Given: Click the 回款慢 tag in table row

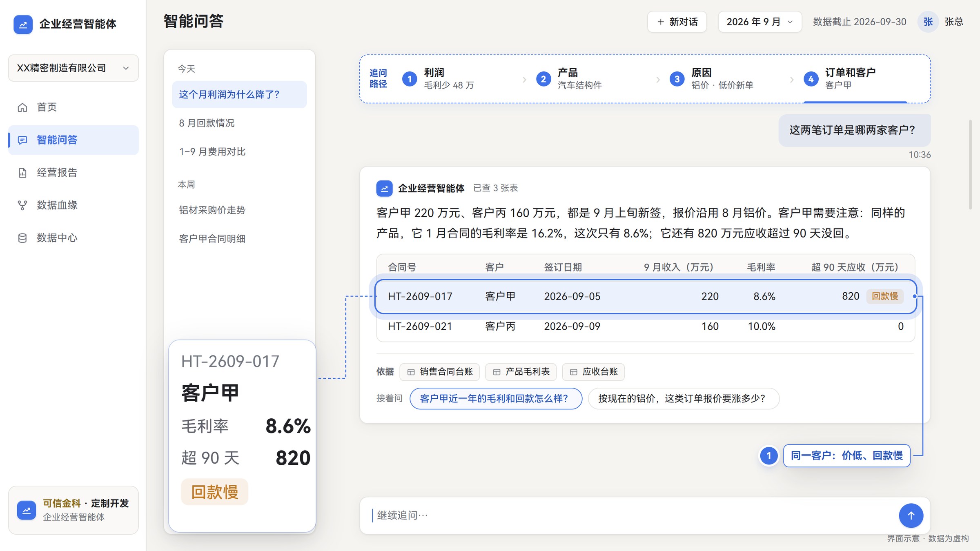Looking at the screenshot, I should (x=884, y=296).
